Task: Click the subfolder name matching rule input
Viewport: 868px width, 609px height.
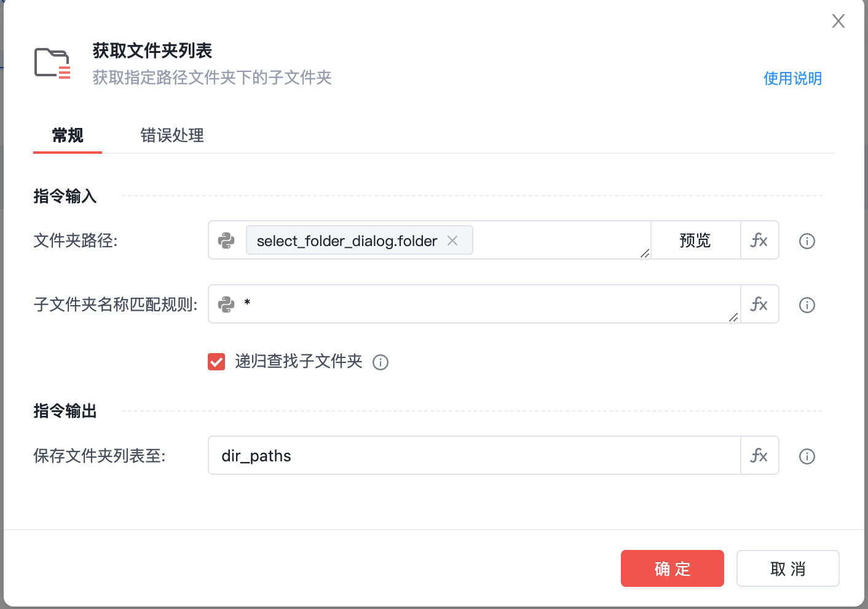Action: coord(486,304)
